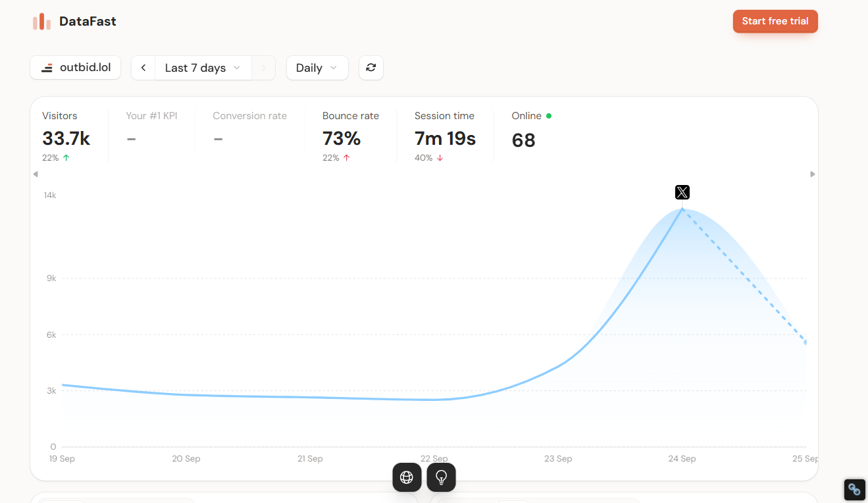Click the Start free trial button
This screenshot has height=503, width=868.
pyautogui.click(x=775, y=21)
